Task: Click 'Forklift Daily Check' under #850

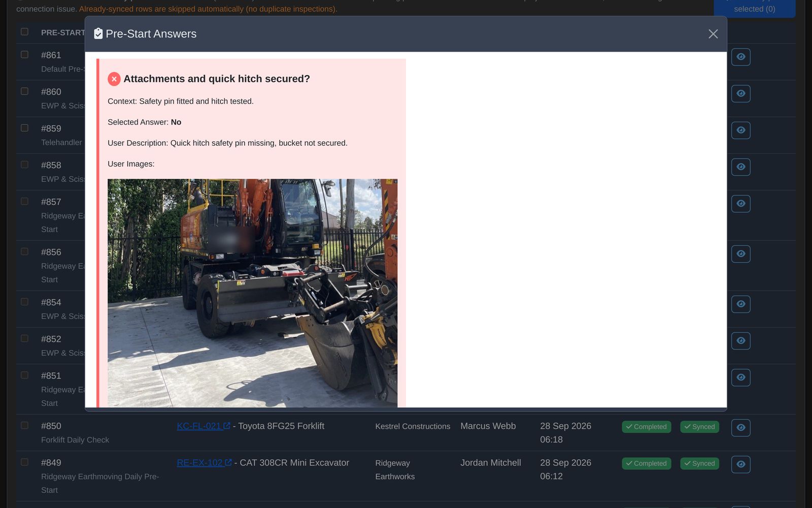Action: 75,439
